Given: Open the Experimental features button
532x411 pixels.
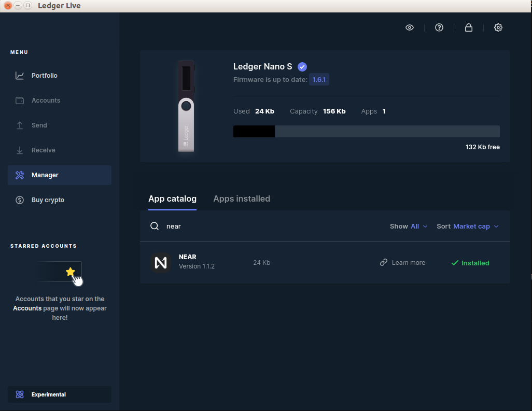Looking at the screenshot, I should tap(60, 394).
